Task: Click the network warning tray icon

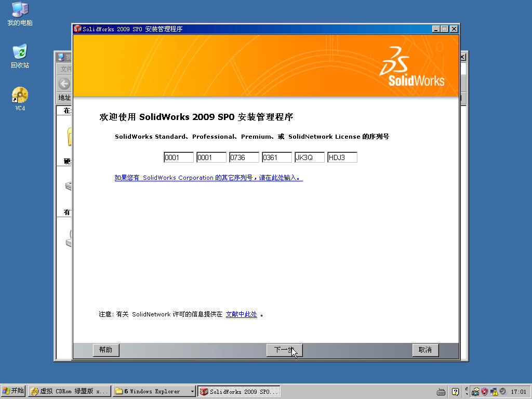Action: pos(494,392)
